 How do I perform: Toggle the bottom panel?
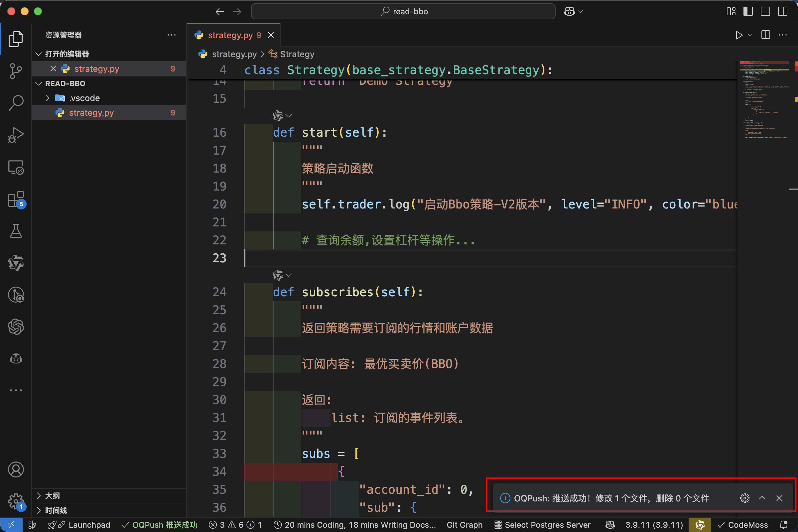[x=765, y=12]
